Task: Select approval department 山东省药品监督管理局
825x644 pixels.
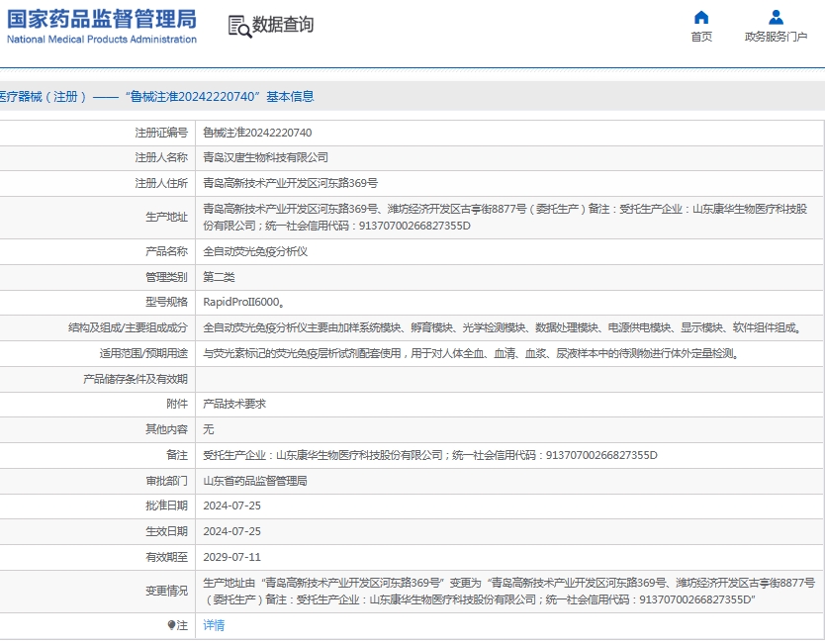Action: pos(255,481)
